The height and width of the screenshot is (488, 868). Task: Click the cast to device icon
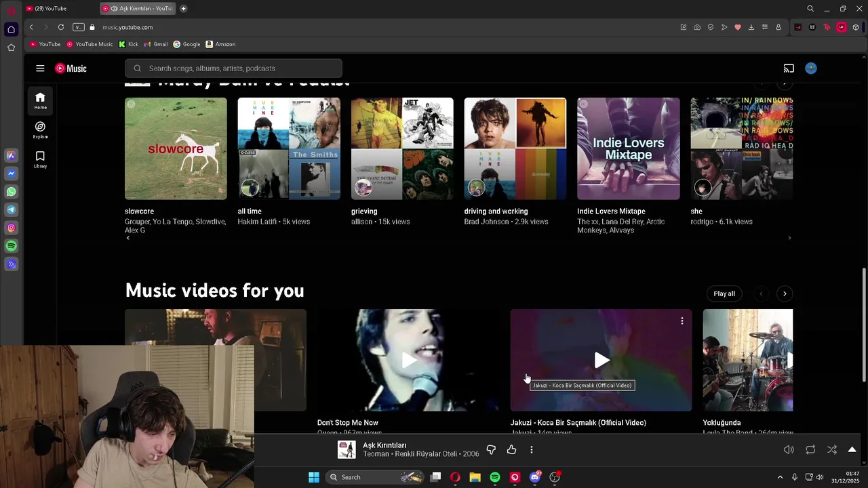pyautogui.click(x=789, y=68)
